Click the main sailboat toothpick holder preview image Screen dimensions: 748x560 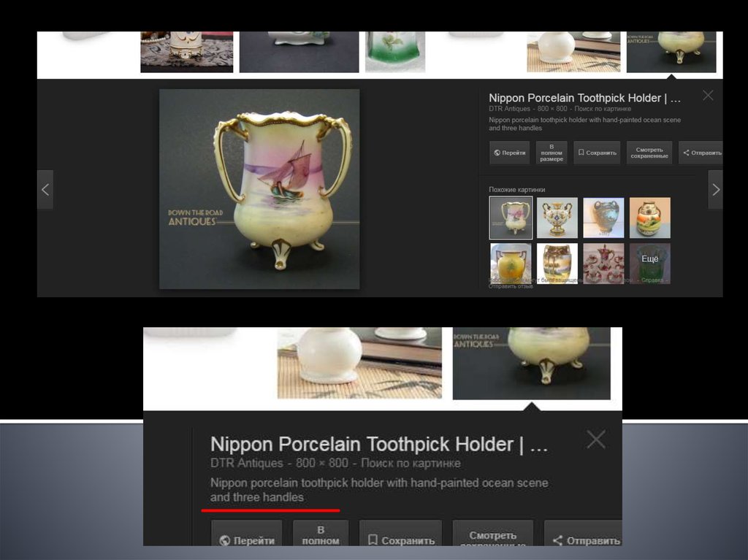click(259, 189)
